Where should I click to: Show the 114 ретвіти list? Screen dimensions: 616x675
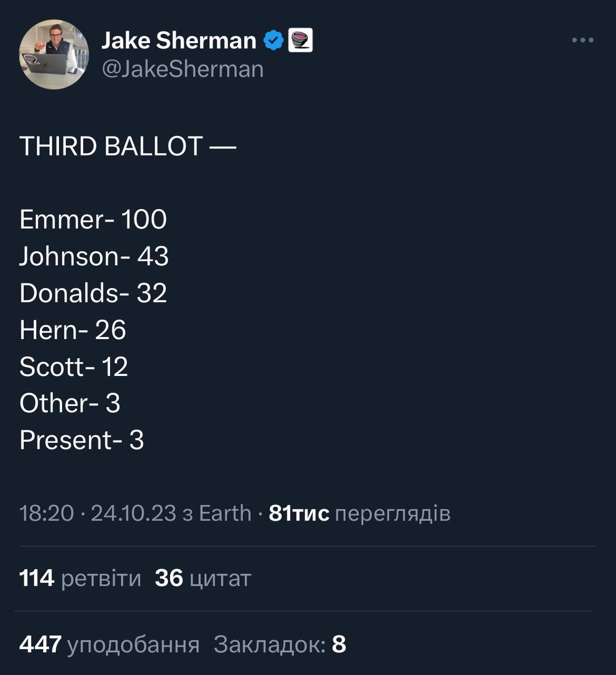(x=80, y=578)
